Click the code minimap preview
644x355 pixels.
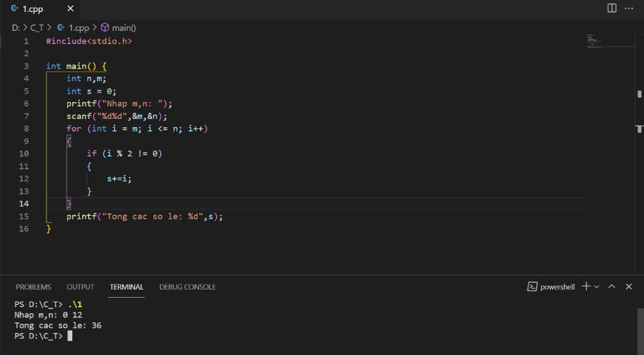594,41
